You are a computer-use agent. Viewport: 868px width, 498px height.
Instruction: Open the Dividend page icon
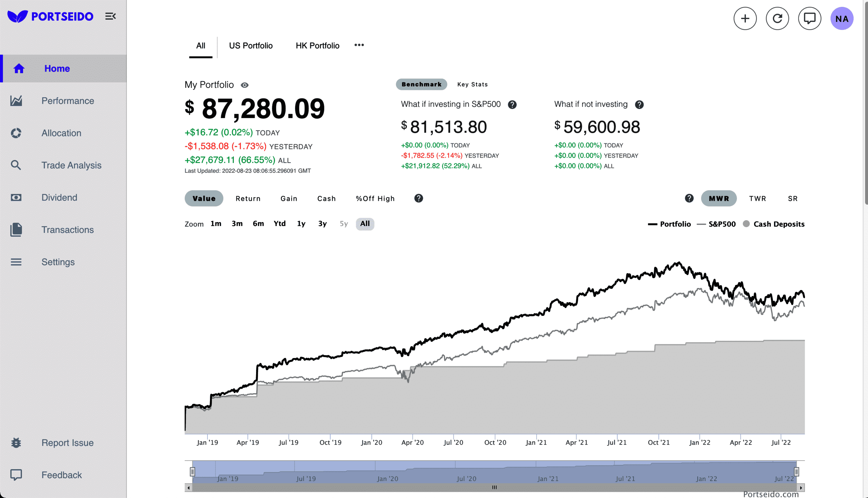tap(16, 198)
